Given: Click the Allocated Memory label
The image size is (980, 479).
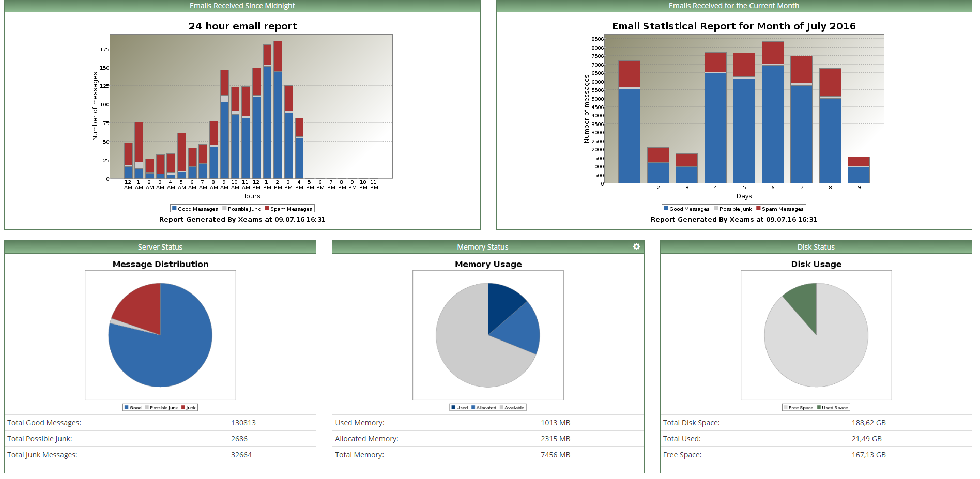Looking at the screenshot, I should click(x=366, y=439).
